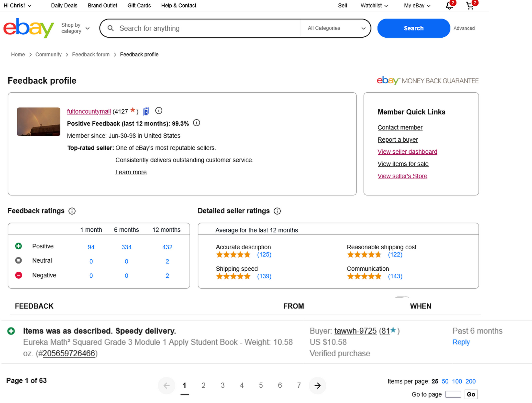
Task: Show 50 items per page
Action: tap(445, 381)
